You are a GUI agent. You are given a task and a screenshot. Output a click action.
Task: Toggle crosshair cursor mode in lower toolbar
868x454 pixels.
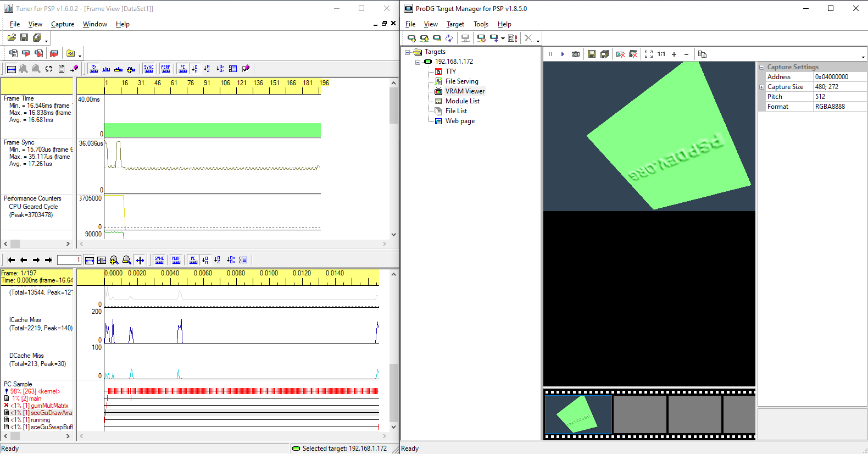[x=140, y=260]
